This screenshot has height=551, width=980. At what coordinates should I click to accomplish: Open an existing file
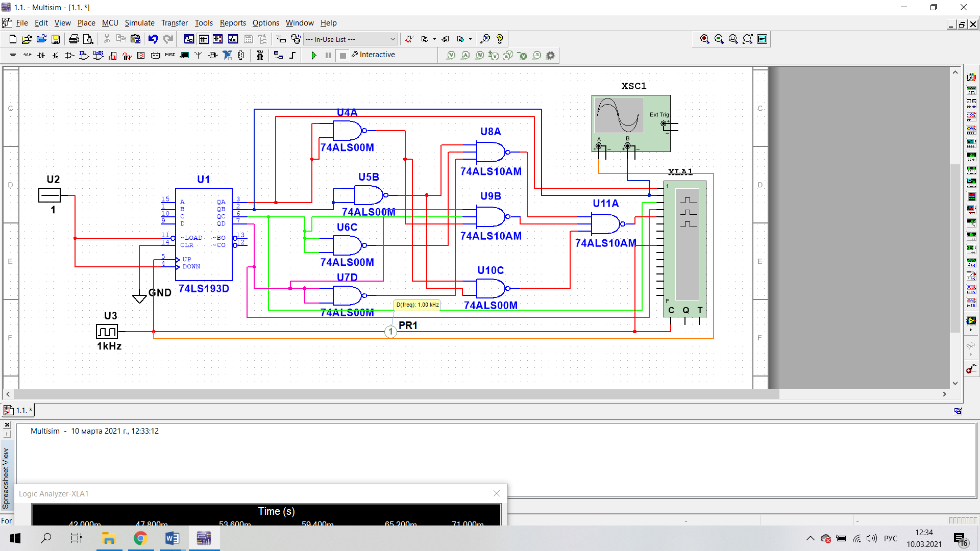27,39
